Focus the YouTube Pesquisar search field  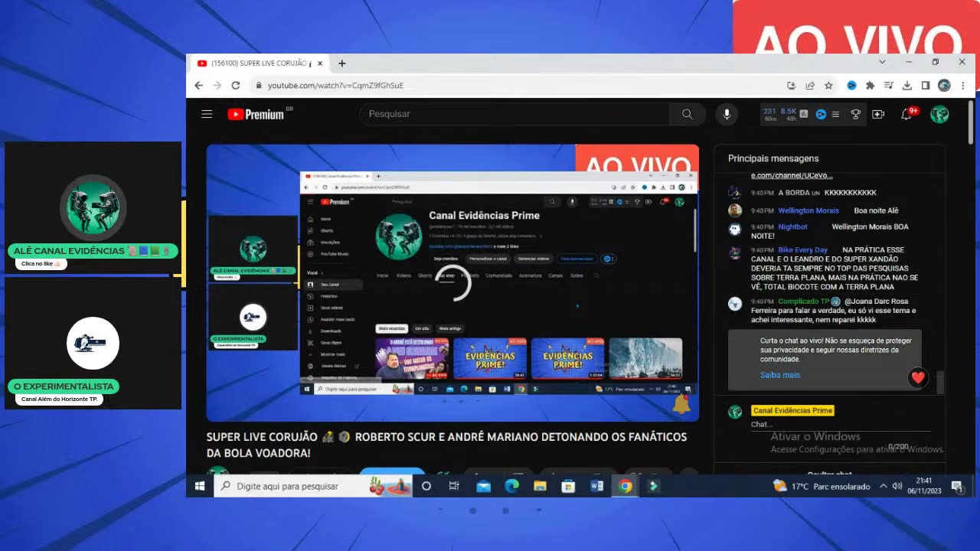pos(514,114)
